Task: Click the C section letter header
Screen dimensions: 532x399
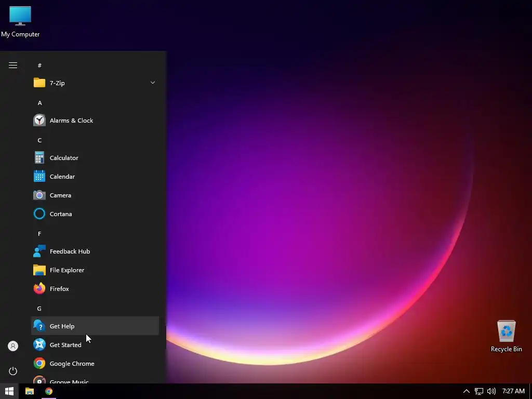Action: tap(39, 140)
